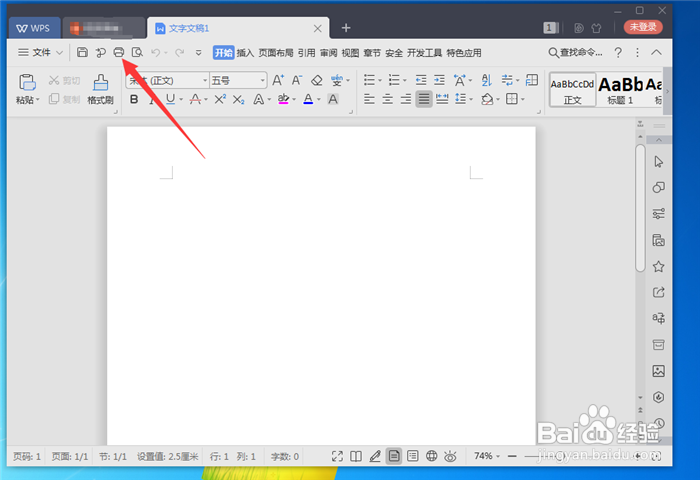Apply superscript formatting
The image size is (700, 480).
220,99
